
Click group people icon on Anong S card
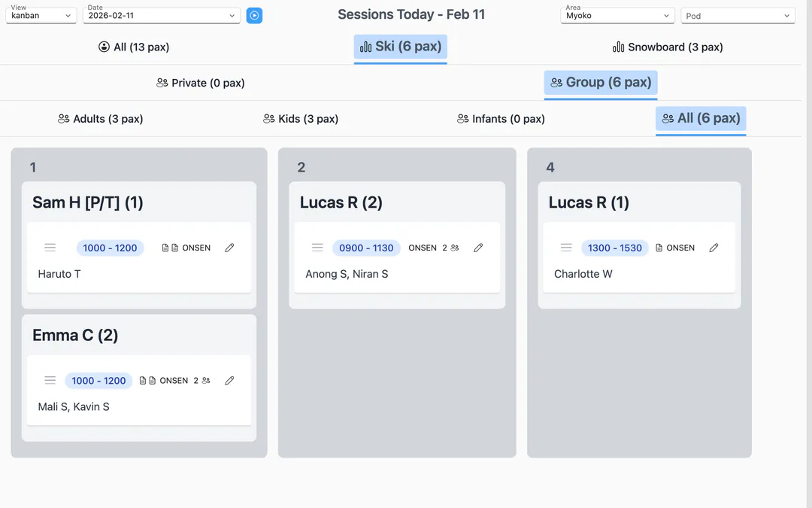pyautogui.click(x=455, y=248)
